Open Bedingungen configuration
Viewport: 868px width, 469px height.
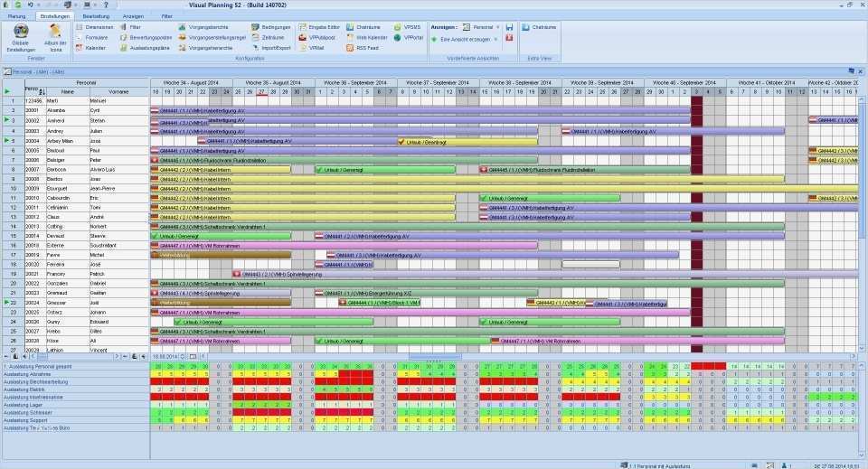[x=270, y=27]
